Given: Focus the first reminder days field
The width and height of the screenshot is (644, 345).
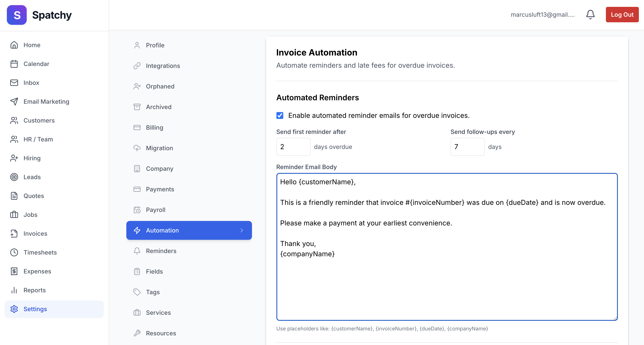Looking at the screenshot, I should 293,147.
